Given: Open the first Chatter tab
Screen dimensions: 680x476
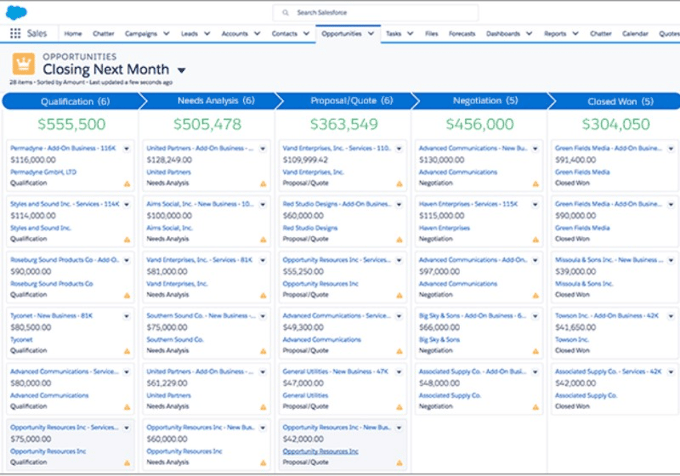Looking at the screenshot, I should [103, 33].
